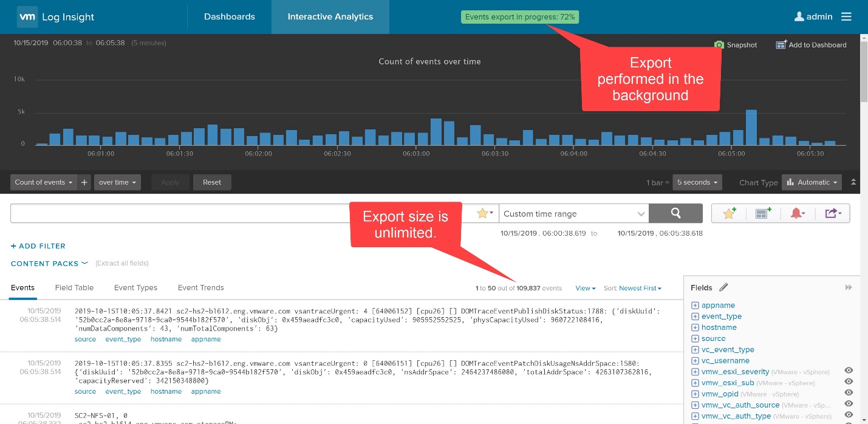Viewport: 868px width, 424px height.
Task: Open the Count of events dropdown
Action: point(44,182)
